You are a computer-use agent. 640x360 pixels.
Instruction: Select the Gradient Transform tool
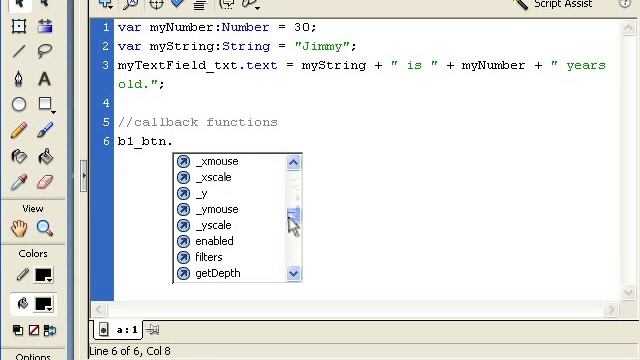coord(45,27)
